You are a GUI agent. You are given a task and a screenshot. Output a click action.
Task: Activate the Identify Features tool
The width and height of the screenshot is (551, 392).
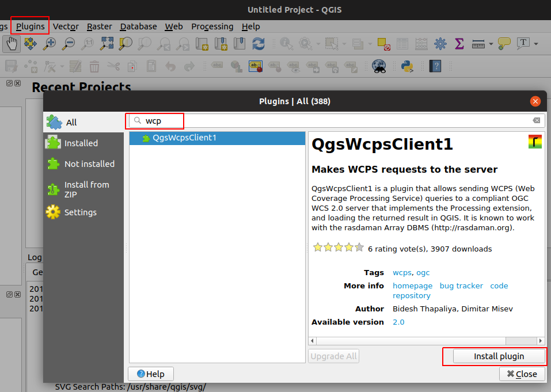pyautogui.click(x=286, y=44)
